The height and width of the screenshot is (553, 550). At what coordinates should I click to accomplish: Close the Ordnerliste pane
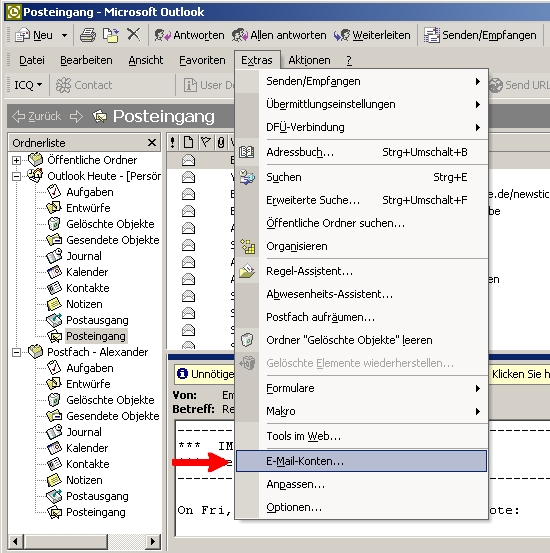[152, 142]
